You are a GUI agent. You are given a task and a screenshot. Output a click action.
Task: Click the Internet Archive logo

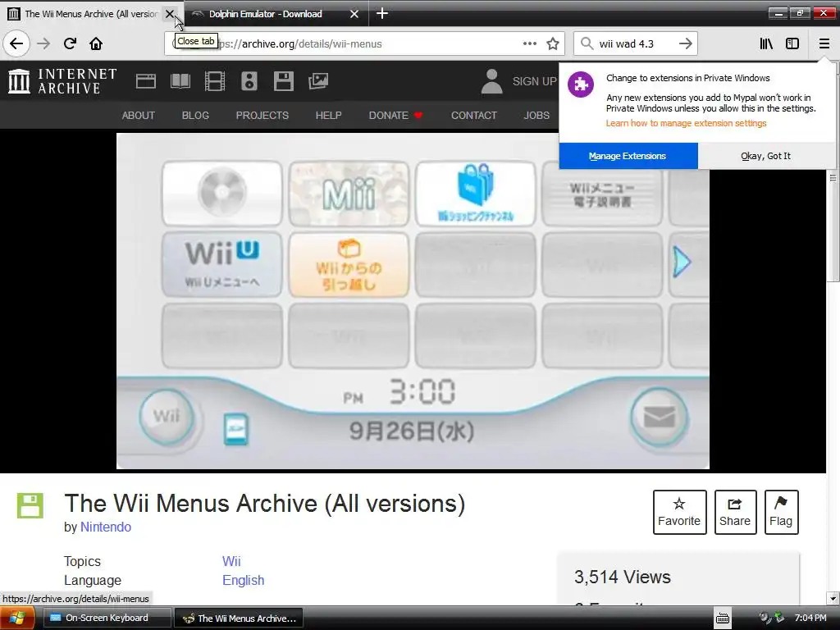pyautogui.click(x=62, y=81)
